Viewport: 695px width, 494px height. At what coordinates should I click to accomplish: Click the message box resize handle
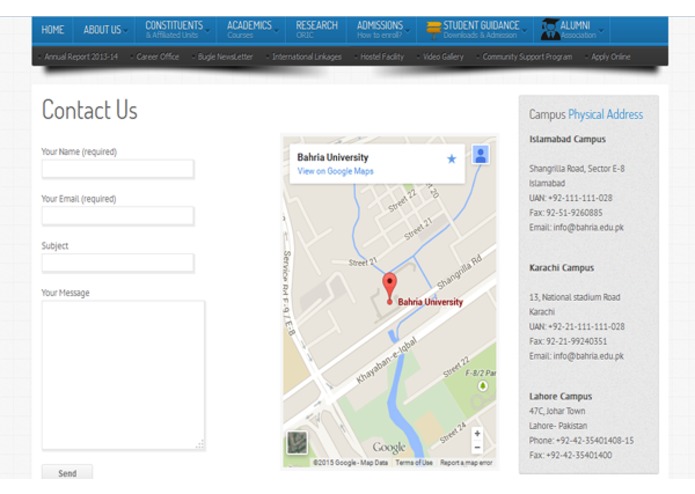coord(200,445)
